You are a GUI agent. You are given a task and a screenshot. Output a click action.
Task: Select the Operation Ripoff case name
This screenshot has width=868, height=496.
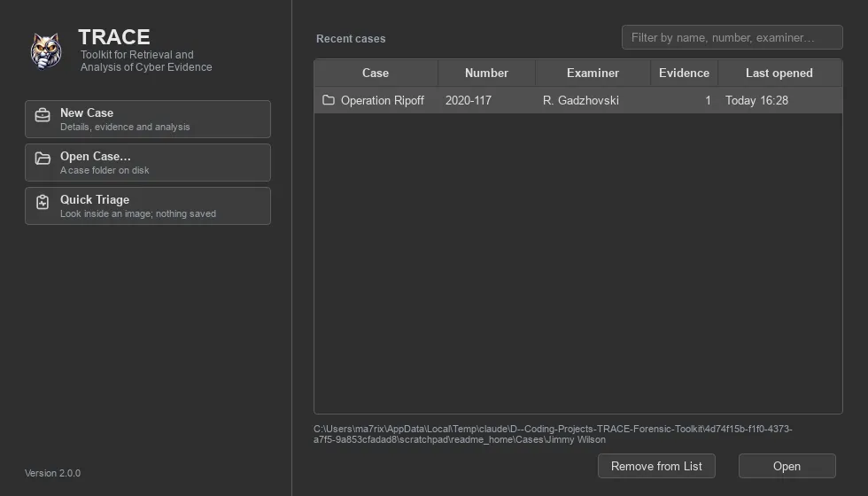[x=383, y=100]
